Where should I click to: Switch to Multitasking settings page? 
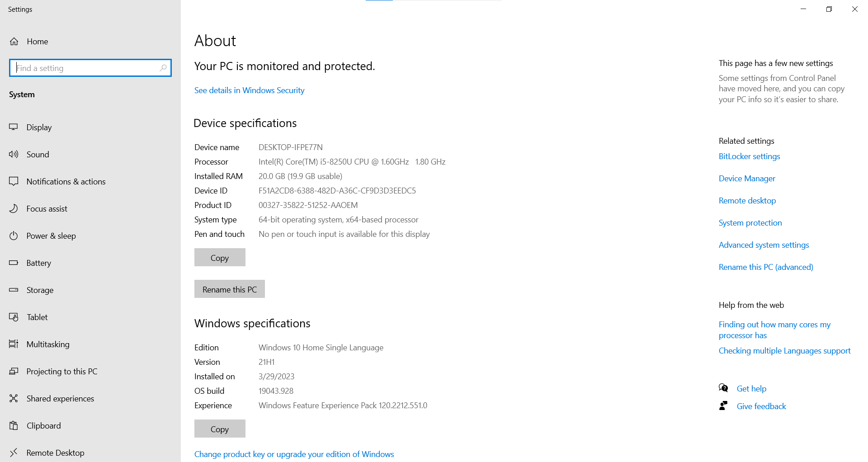click(48, 344)
